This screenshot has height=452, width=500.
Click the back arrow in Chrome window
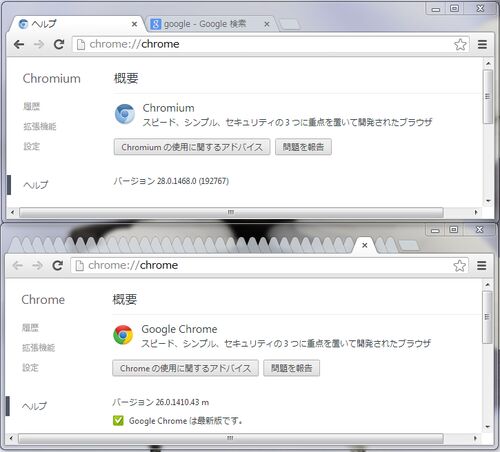point(18,266)
